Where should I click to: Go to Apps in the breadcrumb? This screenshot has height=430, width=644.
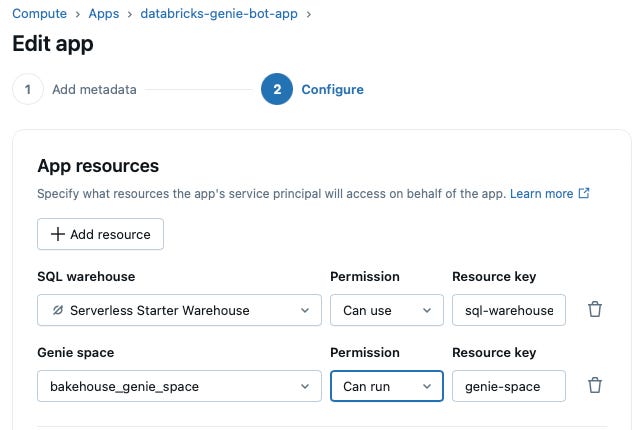102,14
